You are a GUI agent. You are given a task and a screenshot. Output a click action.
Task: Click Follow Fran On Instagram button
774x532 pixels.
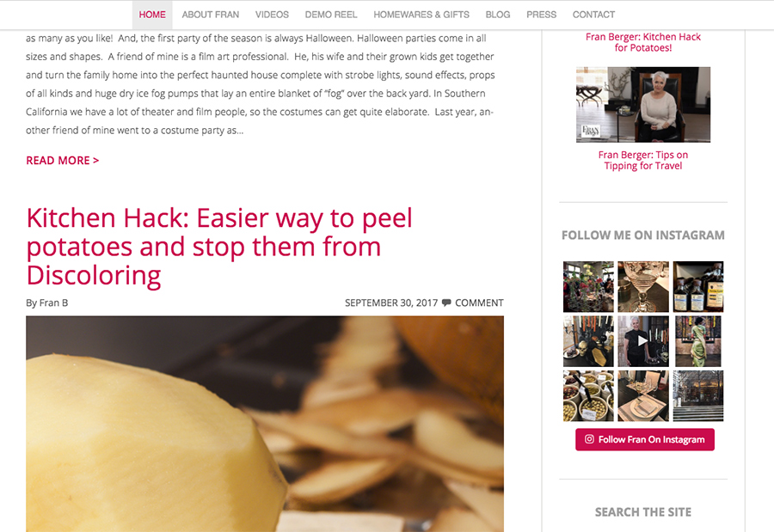(645, 439)
